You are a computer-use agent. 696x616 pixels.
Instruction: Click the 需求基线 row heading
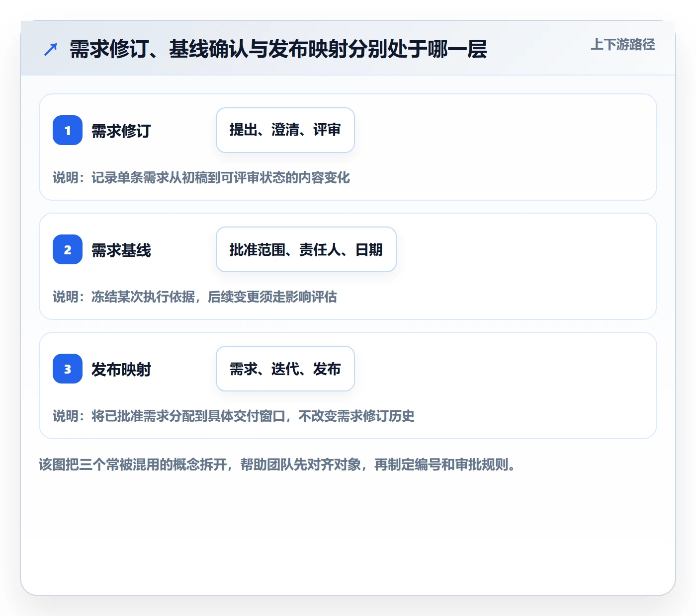[121, 250]
